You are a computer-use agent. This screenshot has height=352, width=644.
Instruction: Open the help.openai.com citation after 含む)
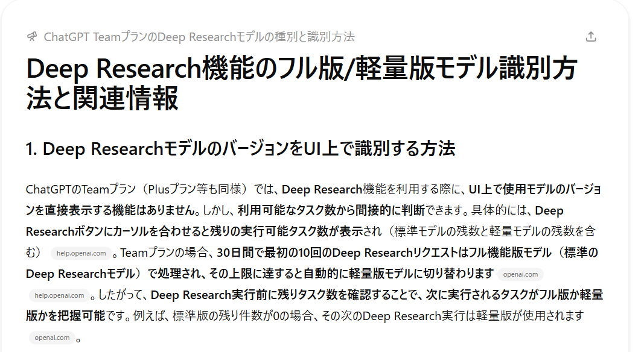[81, 253]
